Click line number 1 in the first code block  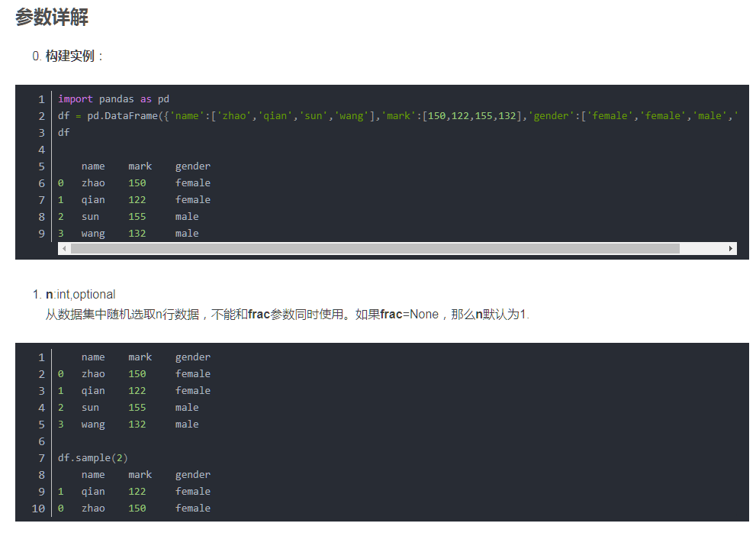click(x=41, y=98)
